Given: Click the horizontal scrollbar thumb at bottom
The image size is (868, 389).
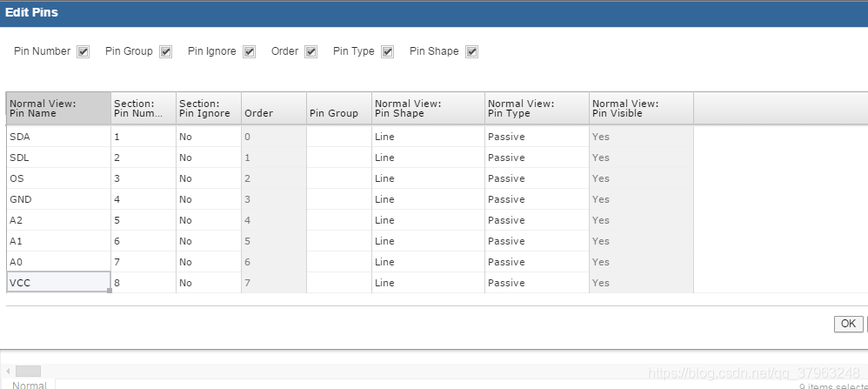Looking at the screenshot, I should point(28,372).
